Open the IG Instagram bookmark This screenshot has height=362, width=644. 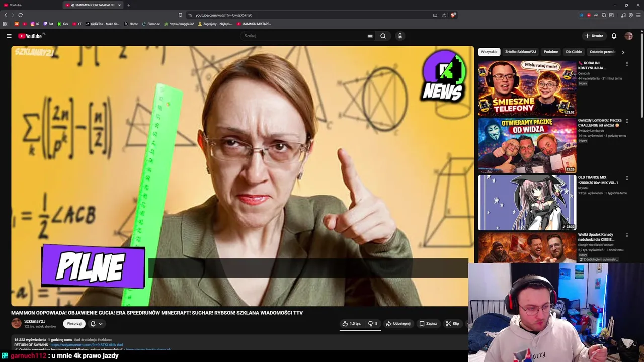click(35, 24)
